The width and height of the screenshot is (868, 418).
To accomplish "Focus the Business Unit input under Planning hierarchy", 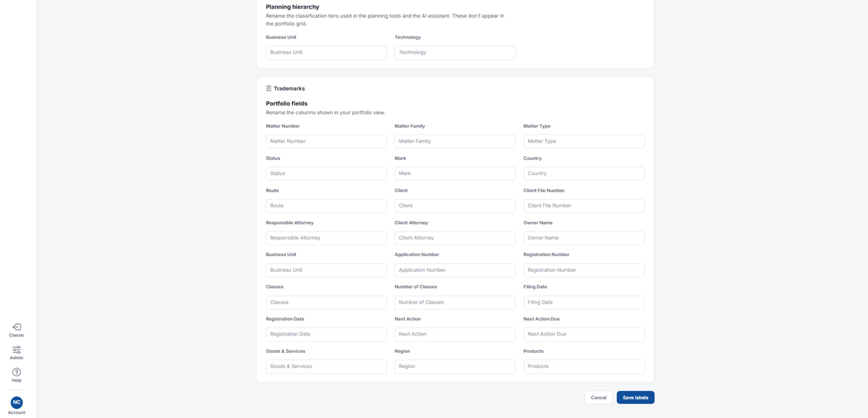I will point(326,53).
